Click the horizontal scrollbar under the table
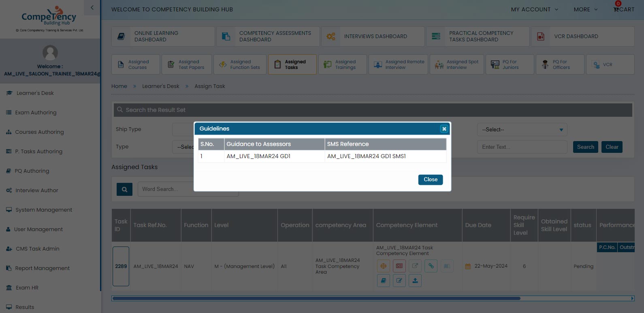Screen dimensions: 644x313 pyautogui.click(x=316, y=298)
